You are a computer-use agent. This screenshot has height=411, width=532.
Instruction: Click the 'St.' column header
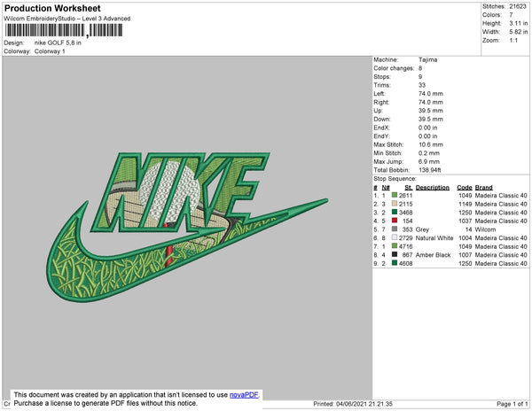(x=409, y=188)
